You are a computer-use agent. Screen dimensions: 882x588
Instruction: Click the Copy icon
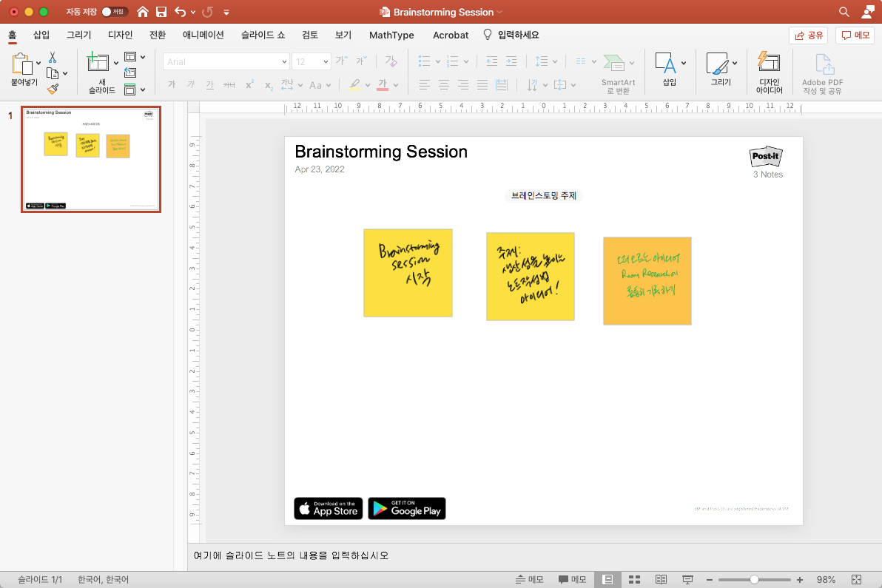pyautogui.click(x=53, y=73)
